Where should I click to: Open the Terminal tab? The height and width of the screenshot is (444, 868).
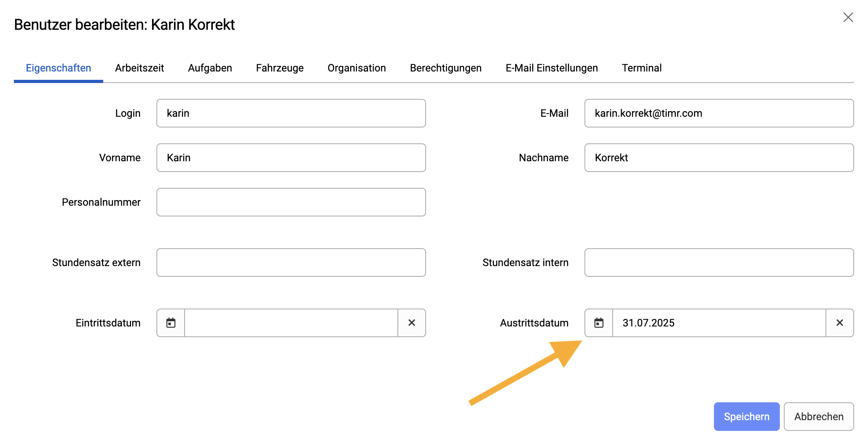[x=642, y=68]
